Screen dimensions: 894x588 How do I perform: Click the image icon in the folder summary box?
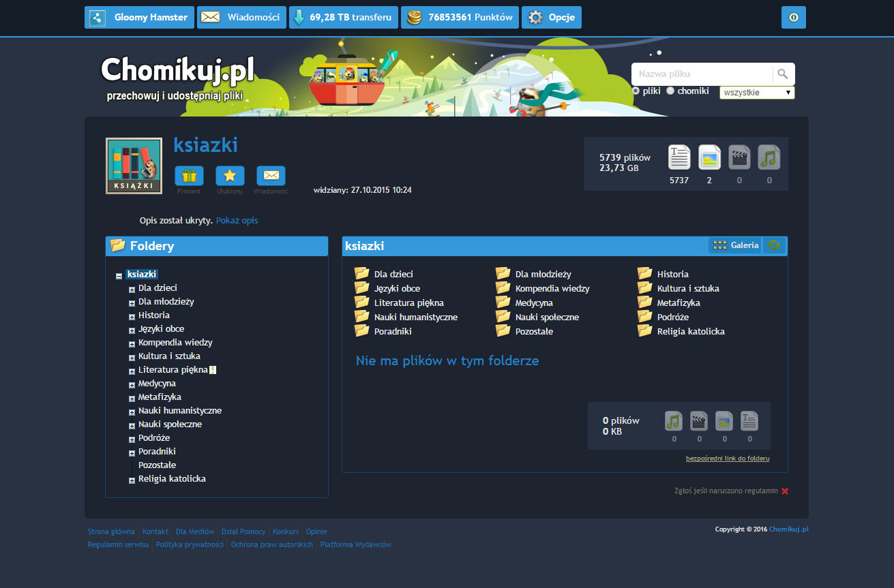coord(724,421)
